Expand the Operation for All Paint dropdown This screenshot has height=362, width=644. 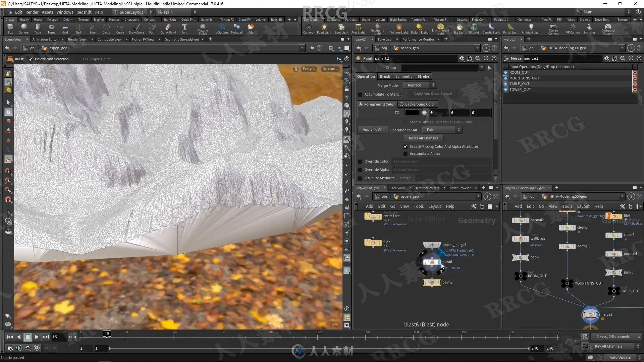pos(442,130)
